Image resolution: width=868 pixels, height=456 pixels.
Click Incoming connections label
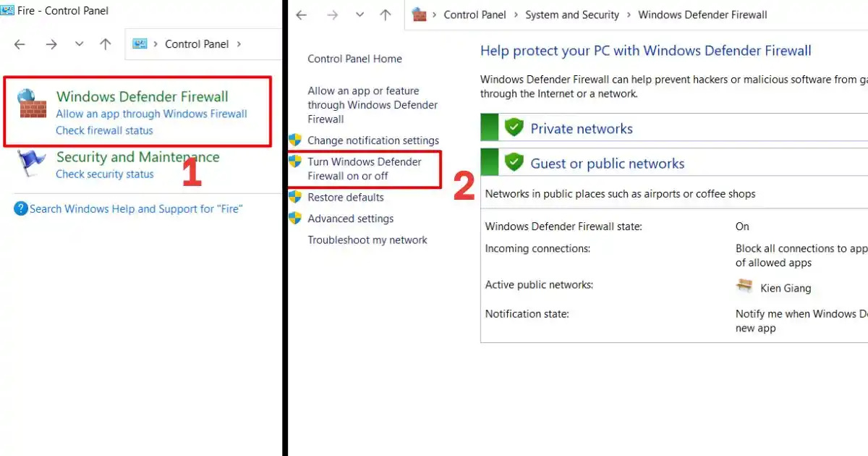pyautogui.click(x=538, y=248)
